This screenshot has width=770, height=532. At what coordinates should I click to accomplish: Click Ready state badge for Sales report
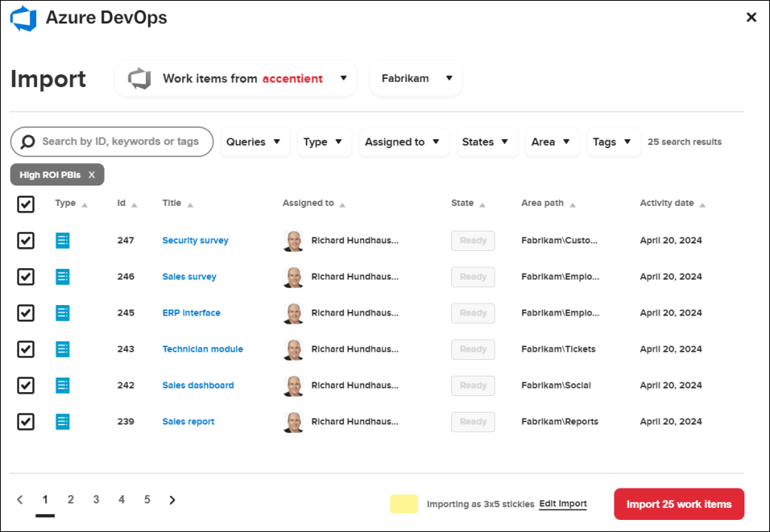click(x=473, y=422)
